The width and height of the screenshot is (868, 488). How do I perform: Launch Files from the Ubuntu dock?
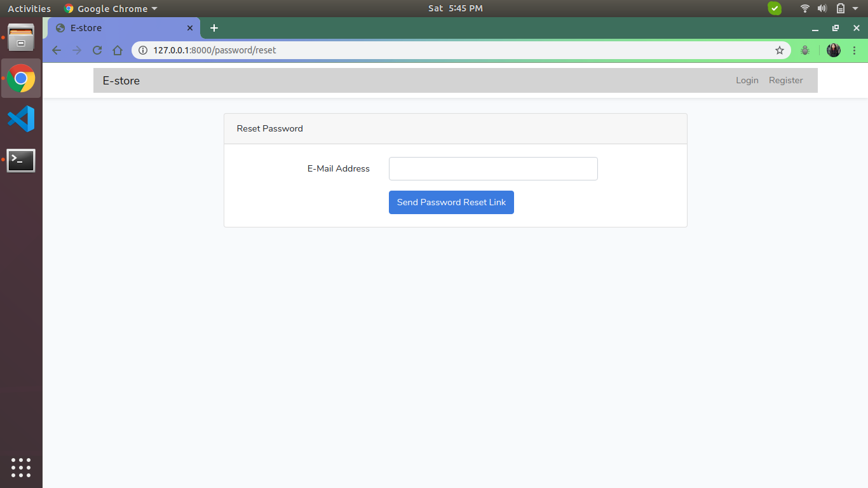pyautogui.click(x=21, y=37)
